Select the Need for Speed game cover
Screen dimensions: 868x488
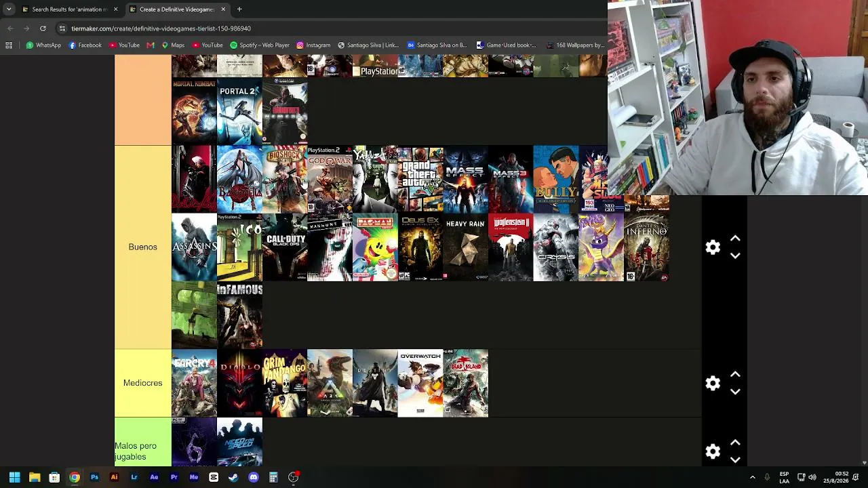(239, 442)
